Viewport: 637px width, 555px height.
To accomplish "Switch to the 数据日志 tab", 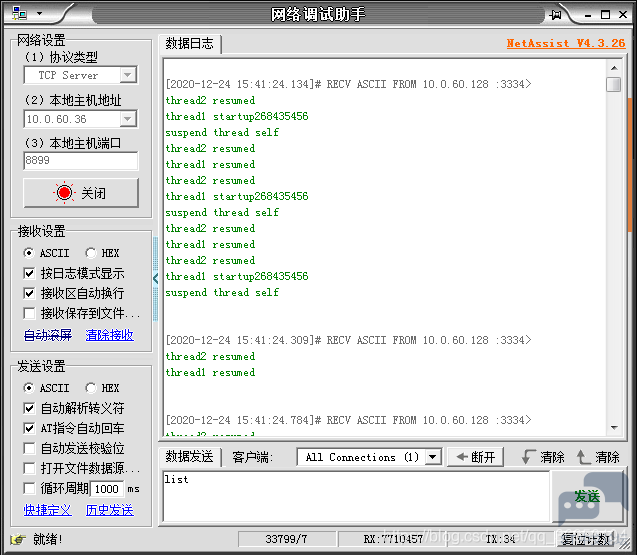I will pos(190,43).
